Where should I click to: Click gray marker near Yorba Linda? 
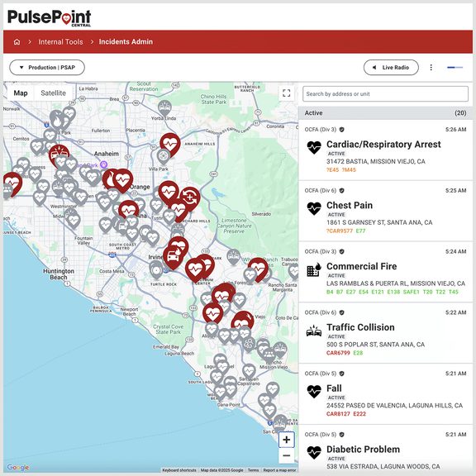(164, 107)
